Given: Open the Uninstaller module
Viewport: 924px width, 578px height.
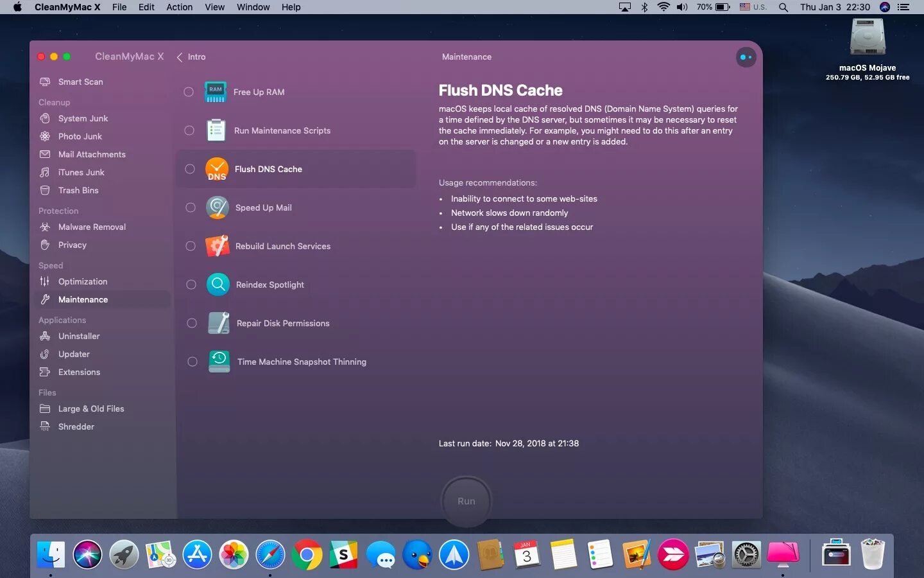Looking at the screenshot, I should (79, 336).
